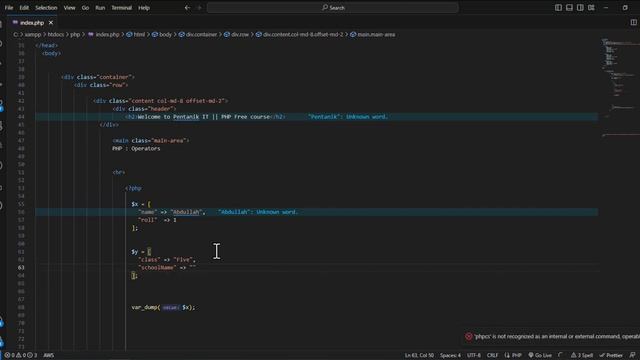Click the Ln 63, Col 50 cursor position
640x360 pixels.
pos(419,355)
